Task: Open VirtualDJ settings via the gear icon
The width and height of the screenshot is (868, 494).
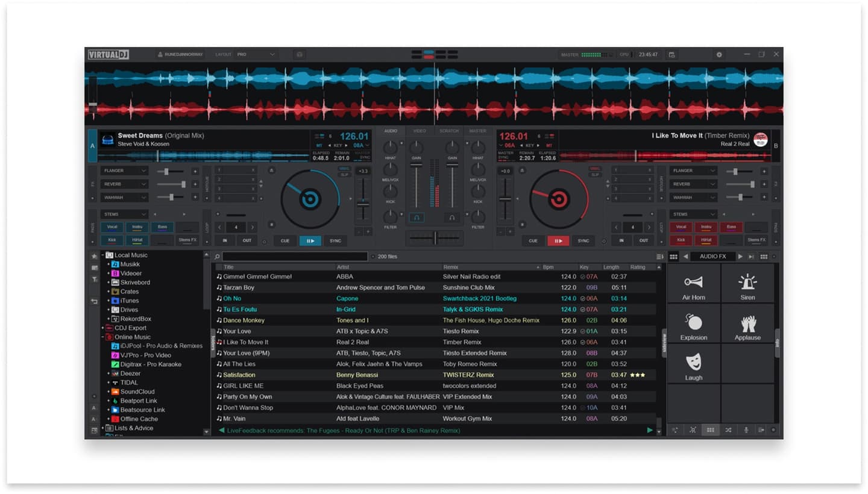Action: [719, 54]
